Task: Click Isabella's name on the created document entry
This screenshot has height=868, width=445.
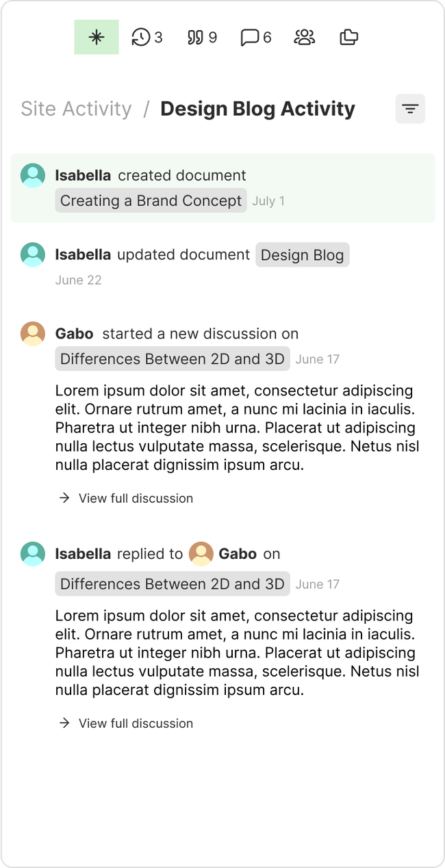Action: coord(83,176)
